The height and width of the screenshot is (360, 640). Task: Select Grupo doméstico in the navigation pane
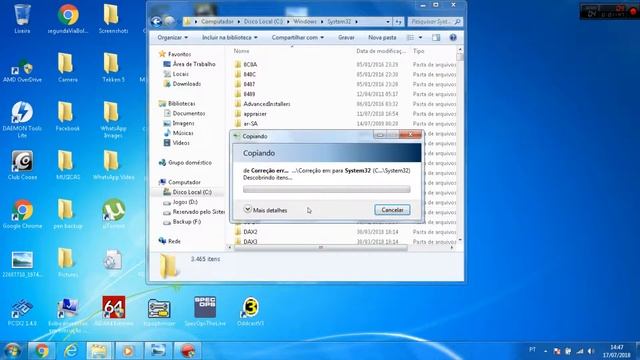(185, 162)
